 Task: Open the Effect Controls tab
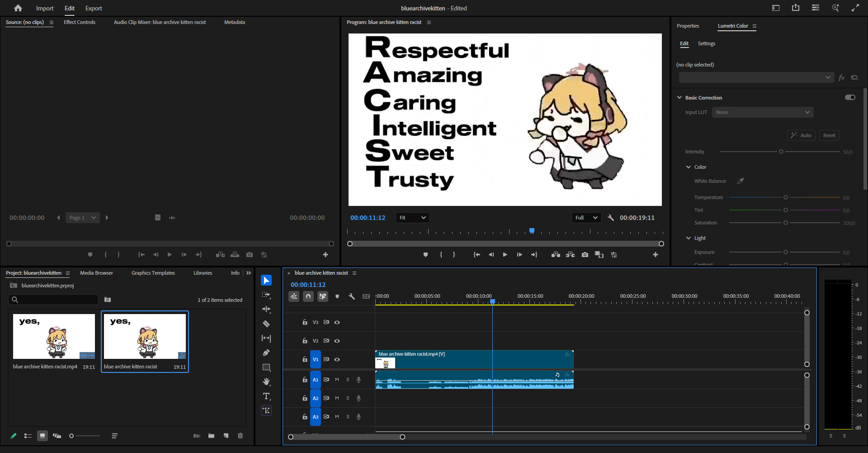80,22
